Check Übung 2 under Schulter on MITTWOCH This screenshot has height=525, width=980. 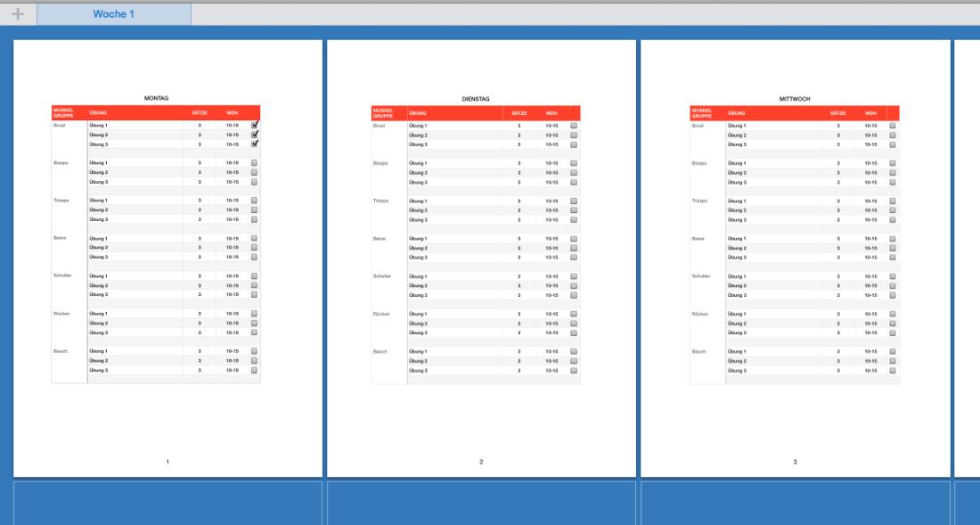893,284
